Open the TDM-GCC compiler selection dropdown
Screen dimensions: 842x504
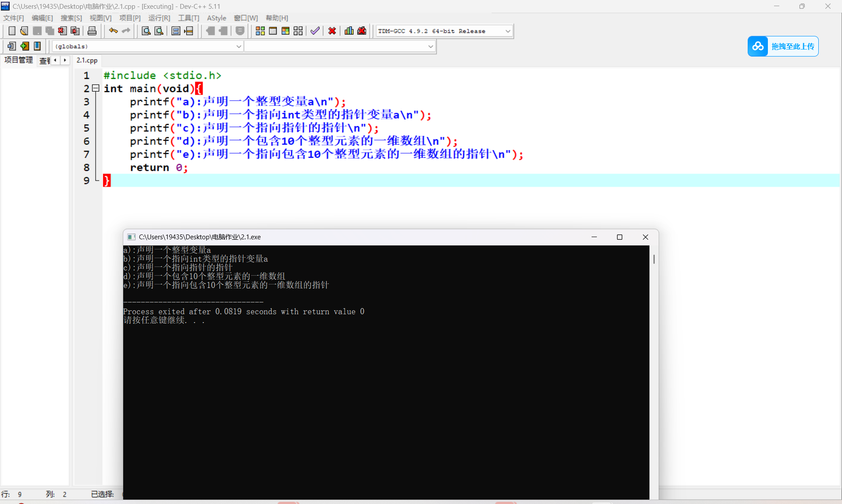click(x=507, y=31)
